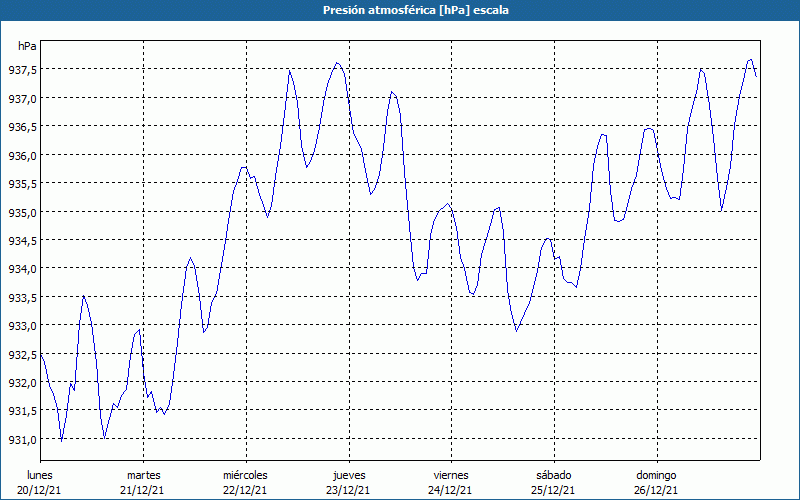Select the 932,0 y-axis label
This screenshot has width=800, height=500.
point(23,383)
